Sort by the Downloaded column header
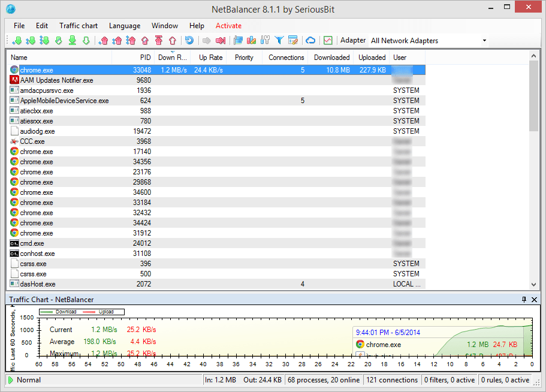 [331, 58]
